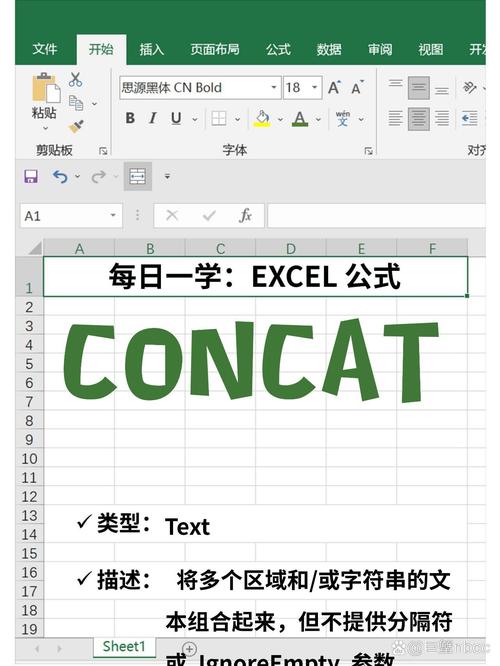This screenshot has width=500, height=666.
Task: Click the merge cells quick access icon
Action: pyautogui.click(x=138, y=176)
